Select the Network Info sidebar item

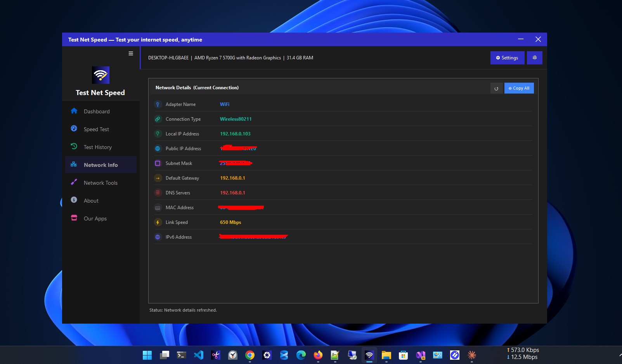101,165
